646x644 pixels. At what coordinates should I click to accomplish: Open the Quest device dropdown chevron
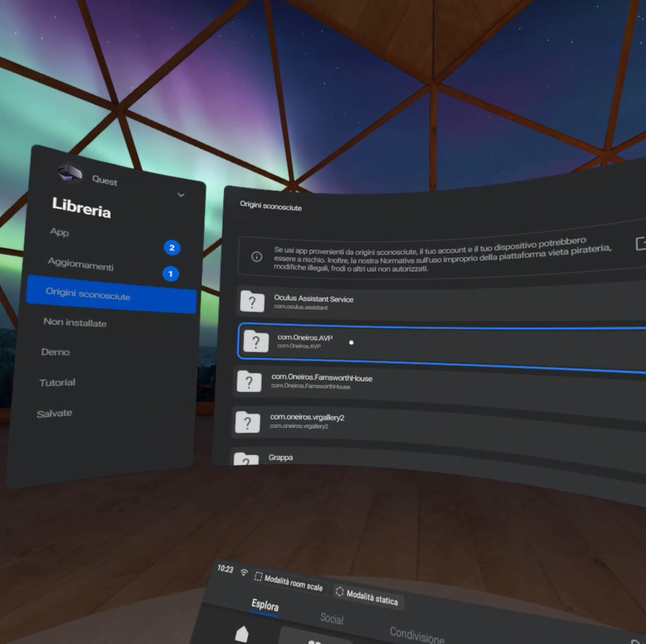coord(181,195)
